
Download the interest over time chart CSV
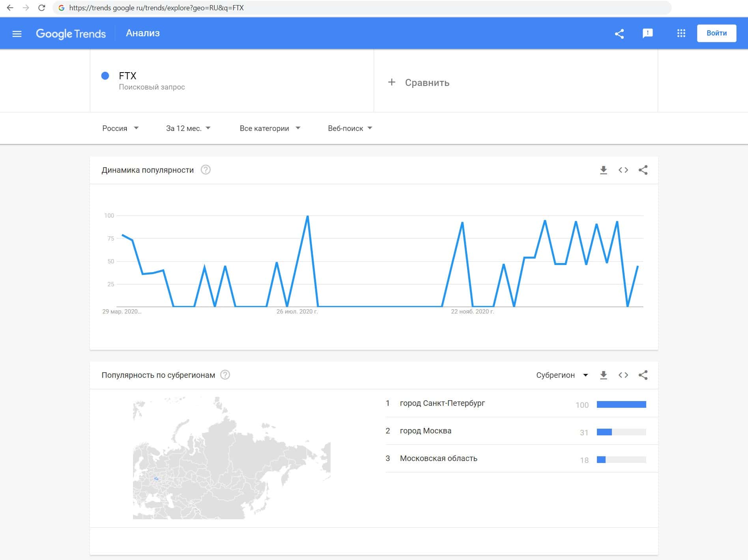tap(603, 170)
